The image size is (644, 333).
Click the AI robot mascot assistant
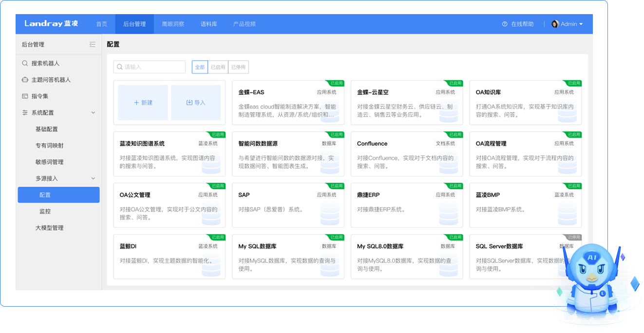pyautogui.click(x=591, y=283)
